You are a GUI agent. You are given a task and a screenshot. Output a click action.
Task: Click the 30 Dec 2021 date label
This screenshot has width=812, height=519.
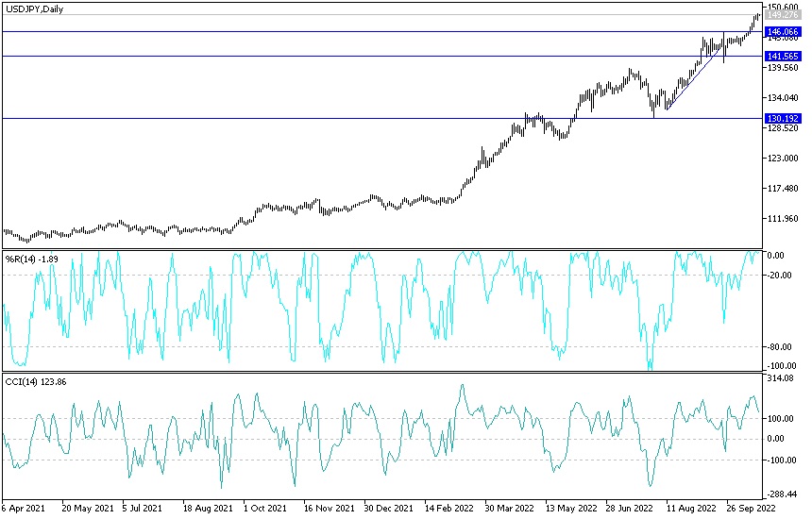click(389, 508)
